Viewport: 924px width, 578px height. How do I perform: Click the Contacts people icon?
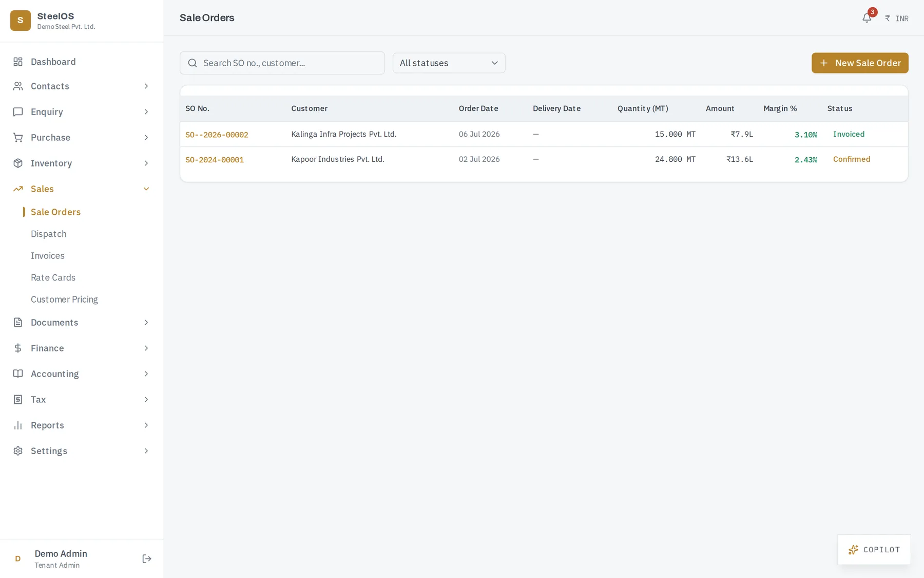18,86
